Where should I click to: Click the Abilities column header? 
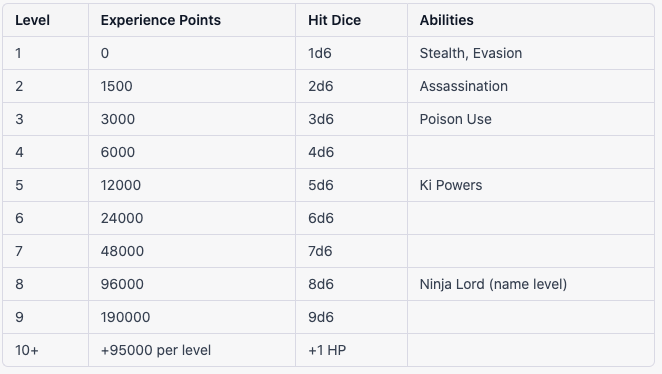pyautogui.click(x=531, y=20)
